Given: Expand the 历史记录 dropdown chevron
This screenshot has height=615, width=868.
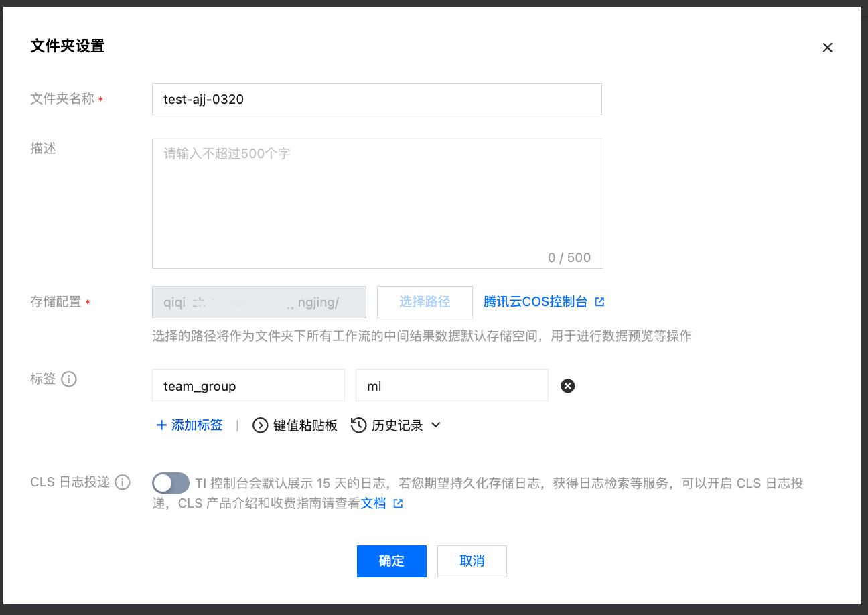Looking at the screenshot, I should pos(435,425).
